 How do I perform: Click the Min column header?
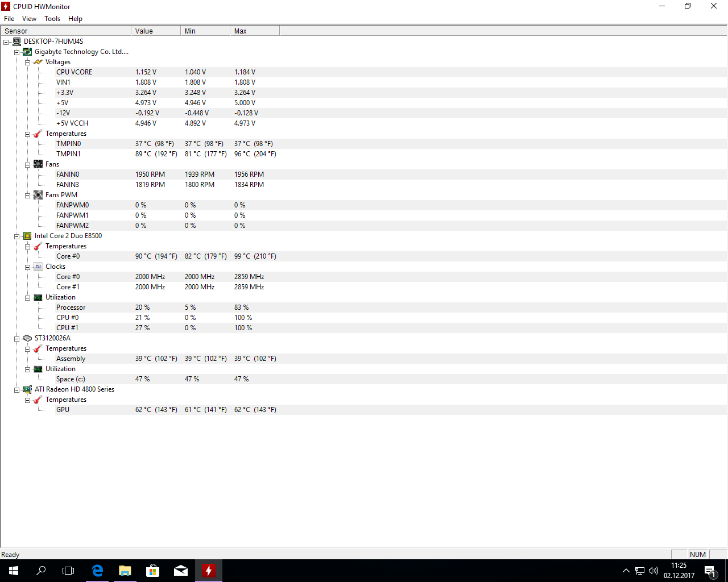click(205, 31)
